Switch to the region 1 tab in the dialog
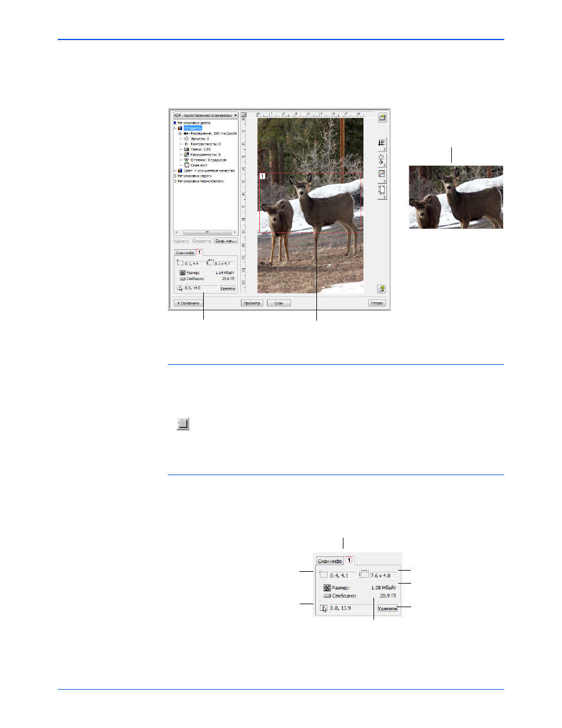Screen dimensions: 562x728 click(x=199, y=252)
